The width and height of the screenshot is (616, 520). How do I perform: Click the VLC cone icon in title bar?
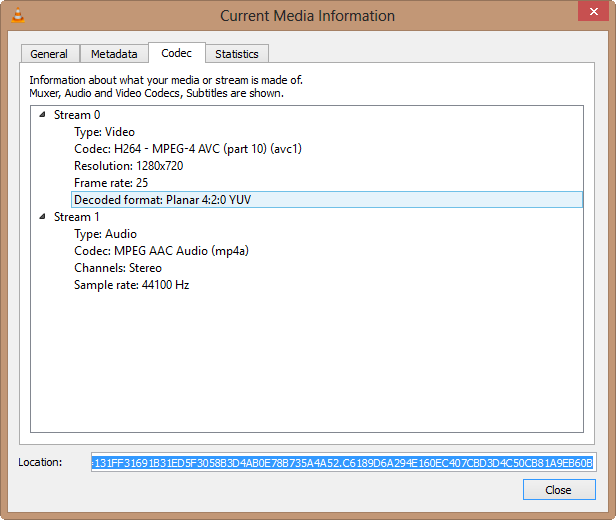[14, 14]
